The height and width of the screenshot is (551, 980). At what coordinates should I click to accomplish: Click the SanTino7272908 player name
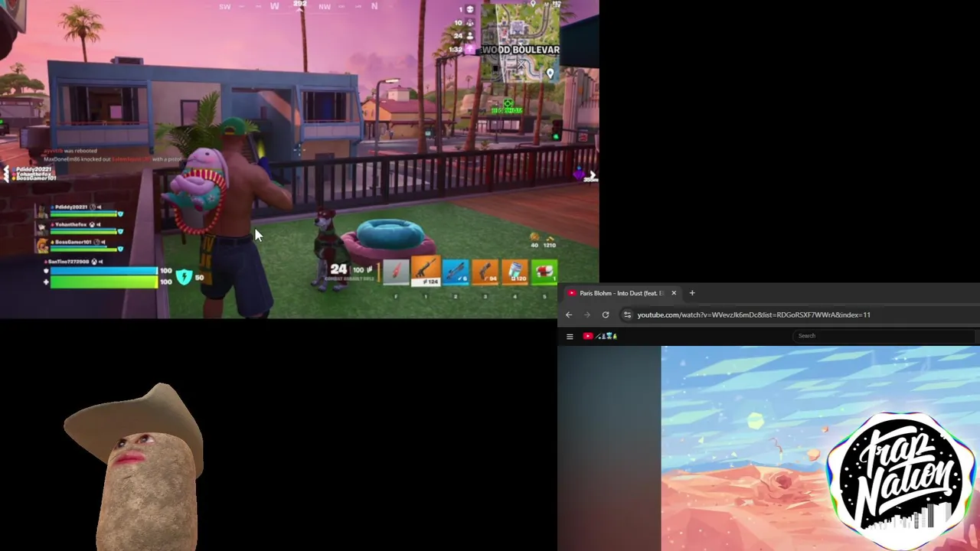pos(68,262)
